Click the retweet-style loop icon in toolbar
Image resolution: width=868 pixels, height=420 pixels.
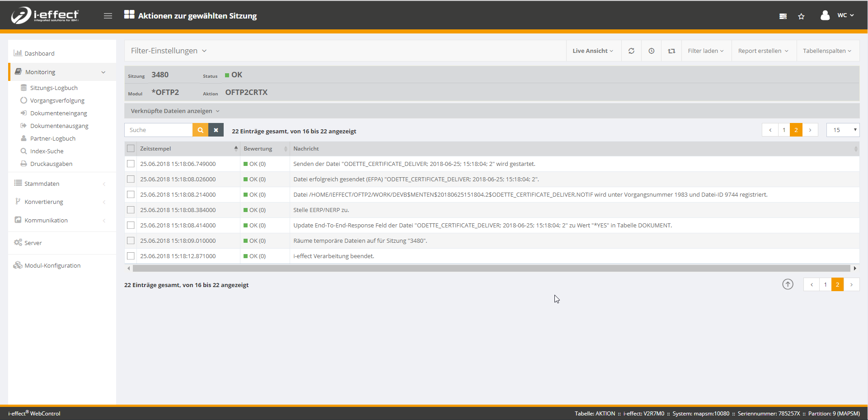pos(671,51)
